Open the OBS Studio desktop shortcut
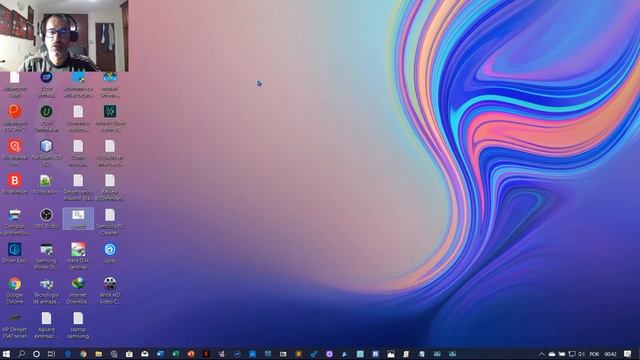 pyautogui.click(x=46, y=218)
